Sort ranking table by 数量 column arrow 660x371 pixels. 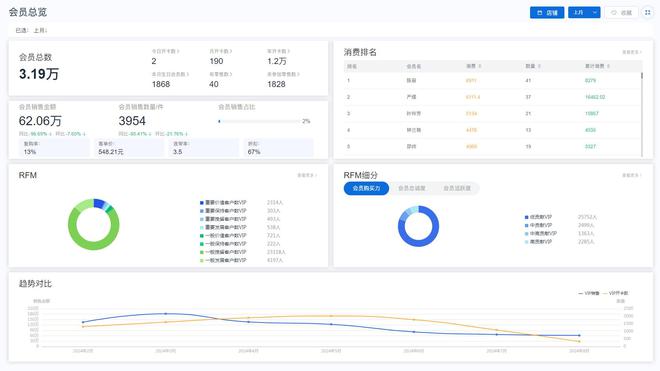[539, 66]
